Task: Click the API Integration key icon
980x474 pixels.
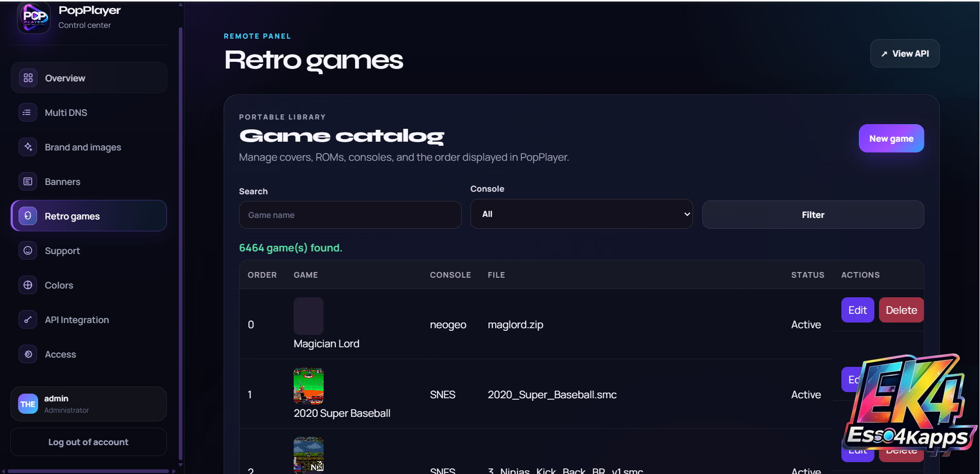Action: (28, 319)
